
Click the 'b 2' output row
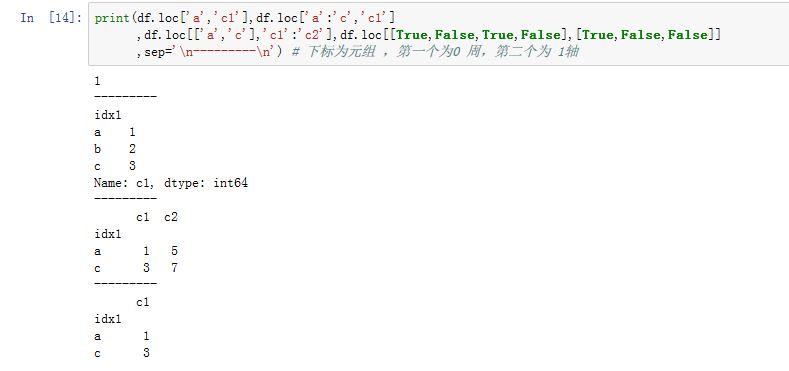pyautogui.click(x=115, y=149)
